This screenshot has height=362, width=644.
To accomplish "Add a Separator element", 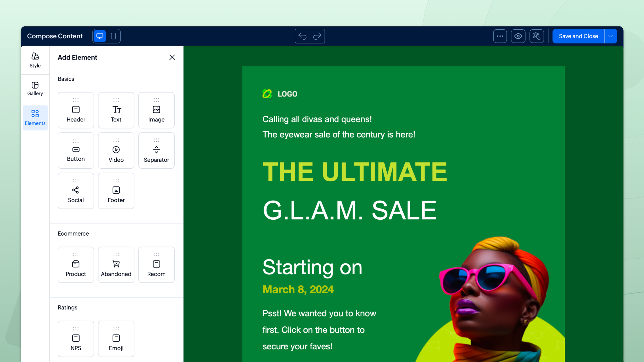I will (x=156, y=150).
